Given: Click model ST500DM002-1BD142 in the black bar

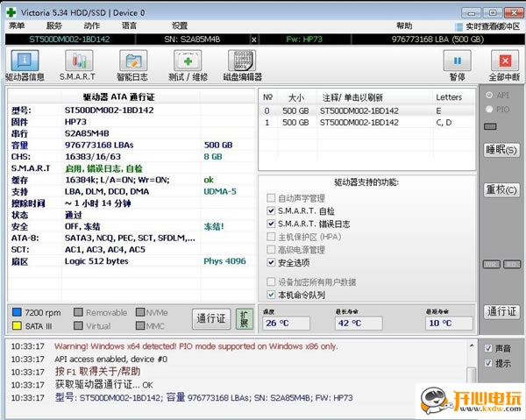Looking at the screenshot, I should pos(70,39).
